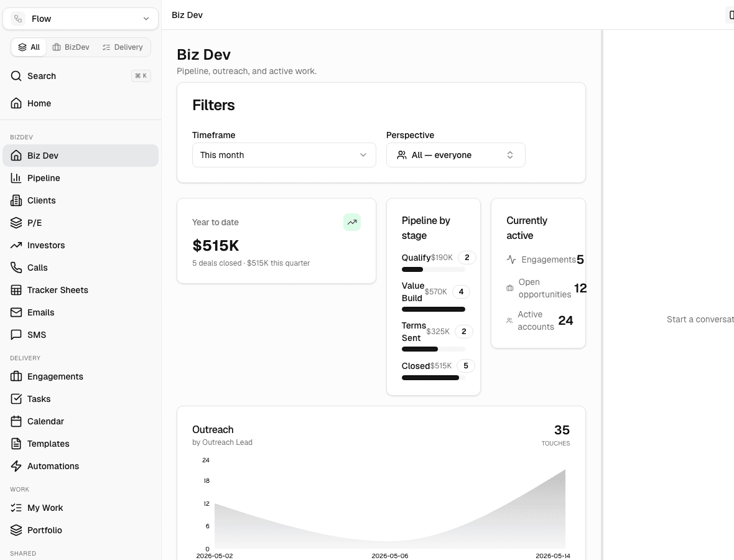Select the All view tab
734x560 pixels.
(x=29, y=47)
